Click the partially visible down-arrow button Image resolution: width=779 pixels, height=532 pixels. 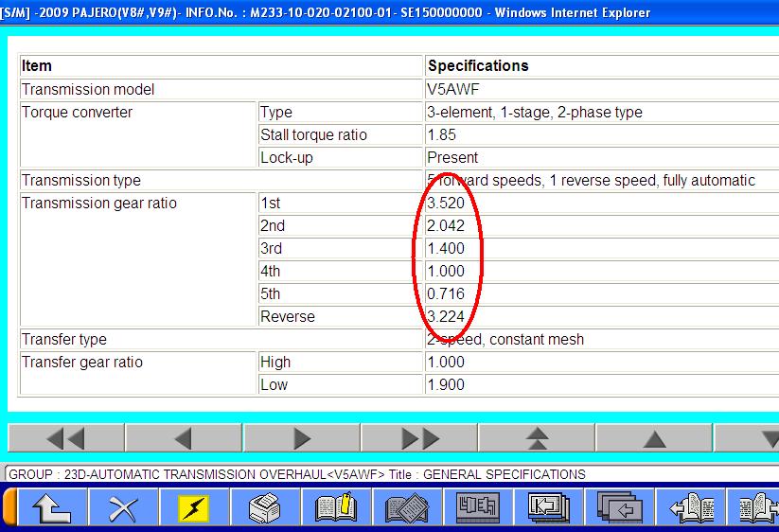(747, 438)
